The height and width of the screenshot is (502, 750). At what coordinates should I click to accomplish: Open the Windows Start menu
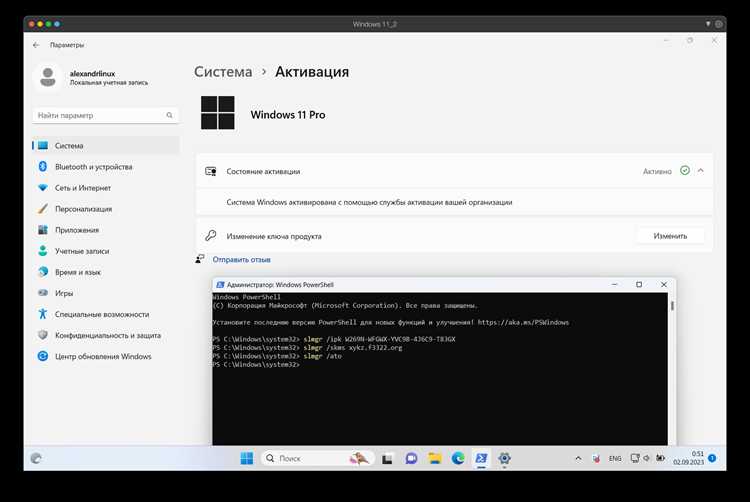247,458
